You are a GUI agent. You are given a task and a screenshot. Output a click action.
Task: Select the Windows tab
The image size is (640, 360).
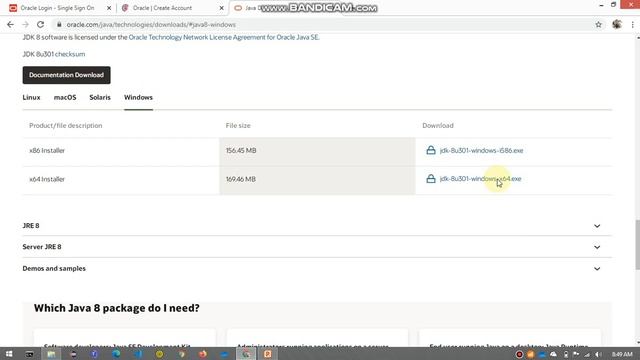[138, 97]
